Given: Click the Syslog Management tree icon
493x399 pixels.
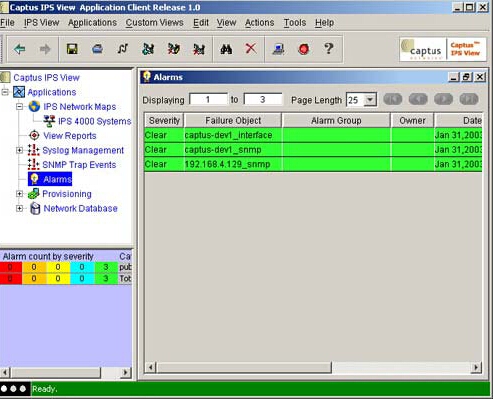Looking at the screenshot, I should point(33,150).
